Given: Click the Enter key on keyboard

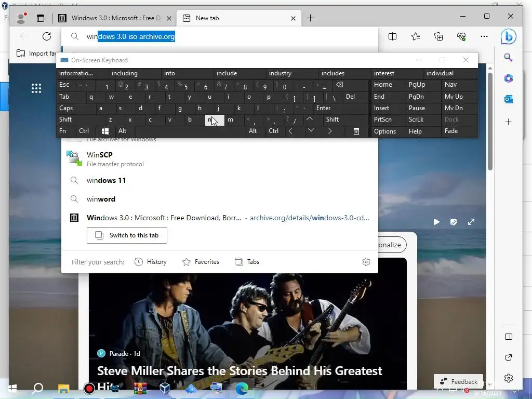Looking at the screenshot, I should 341,108.
